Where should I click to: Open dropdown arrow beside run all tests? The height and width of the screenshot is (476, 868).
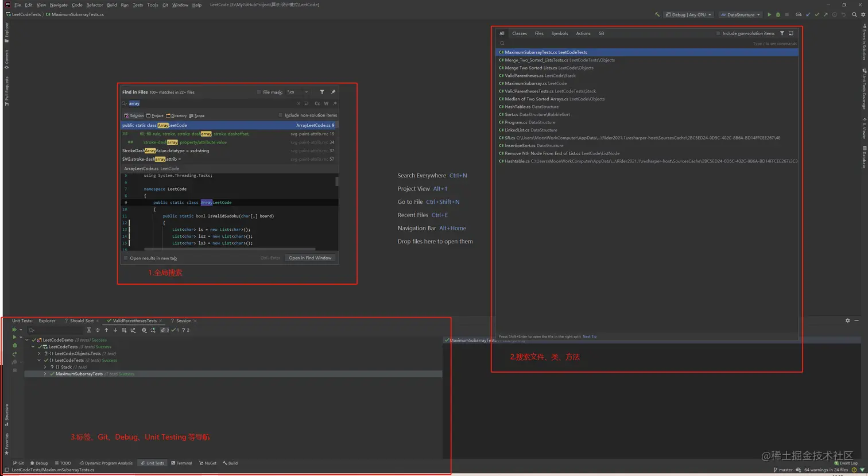coord(21,330)
